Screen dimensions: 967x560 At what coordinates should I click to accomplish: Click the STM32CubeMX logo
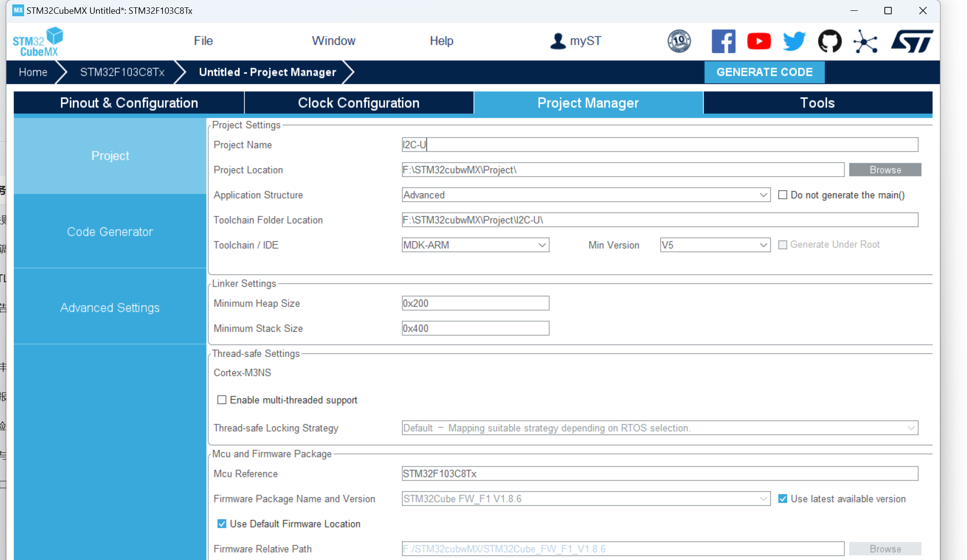pyautogui.click(x=38, y=41)
